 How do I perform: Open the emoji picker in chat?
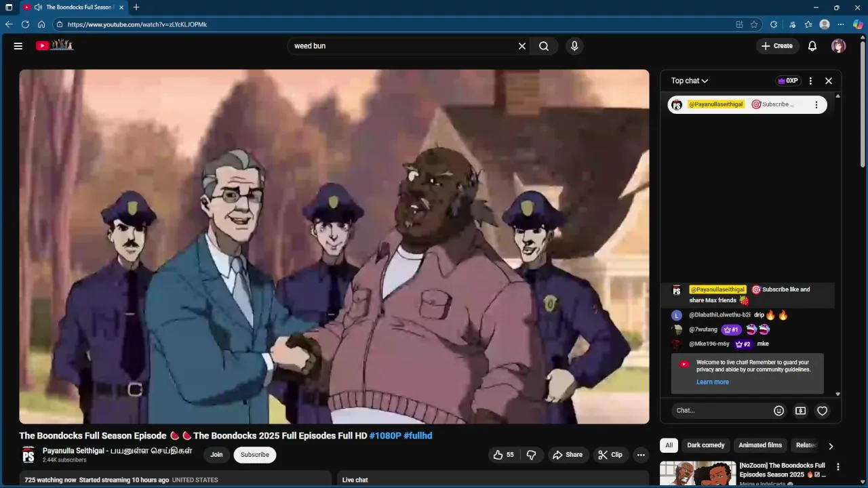[x=779, y=411]
